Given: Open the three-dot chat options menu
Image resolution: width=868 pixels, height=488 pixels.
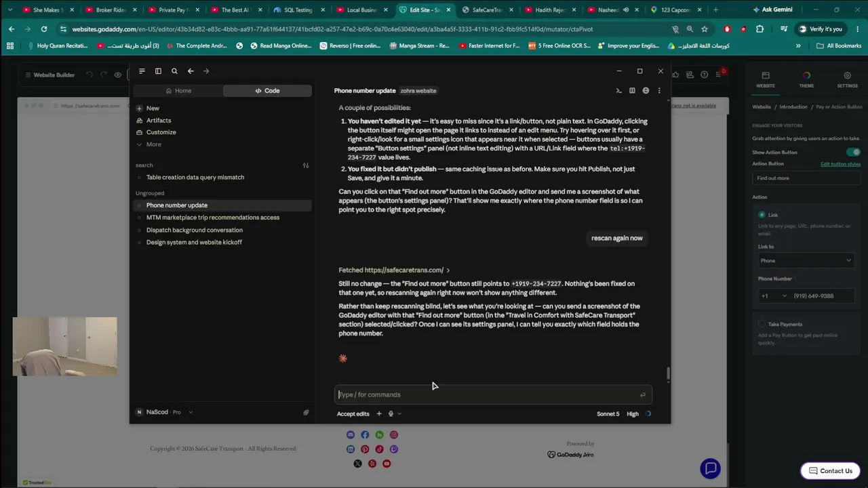Looking at the screenshot, I should click(659, 91).
